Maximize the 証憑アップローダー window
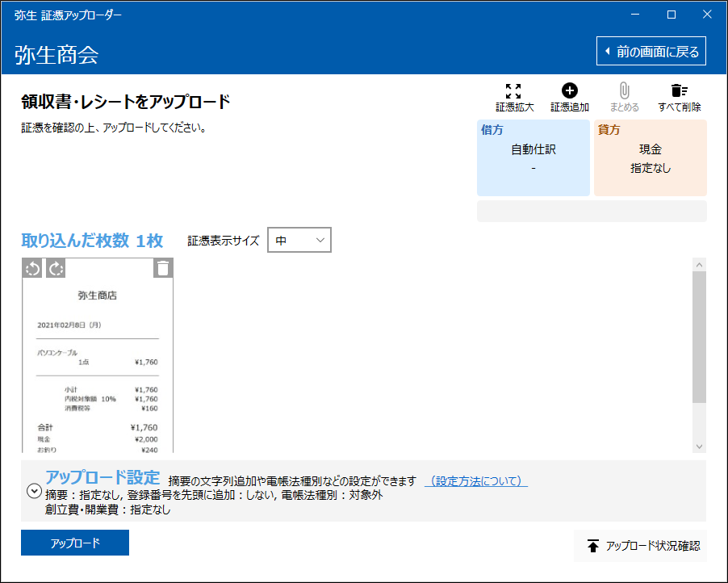This screenshot has width=728, height=583. pos(672,15)
